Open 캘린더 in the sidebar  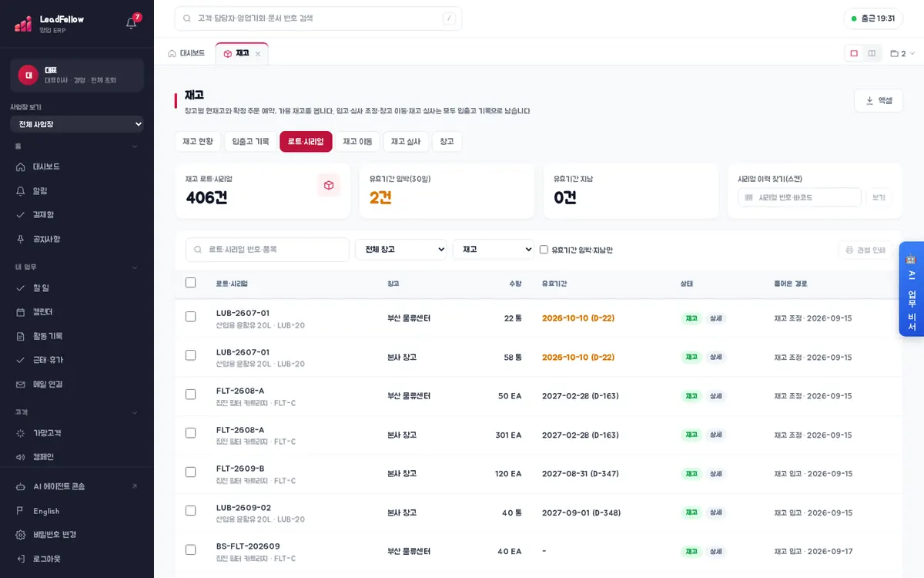click(77, 311)
